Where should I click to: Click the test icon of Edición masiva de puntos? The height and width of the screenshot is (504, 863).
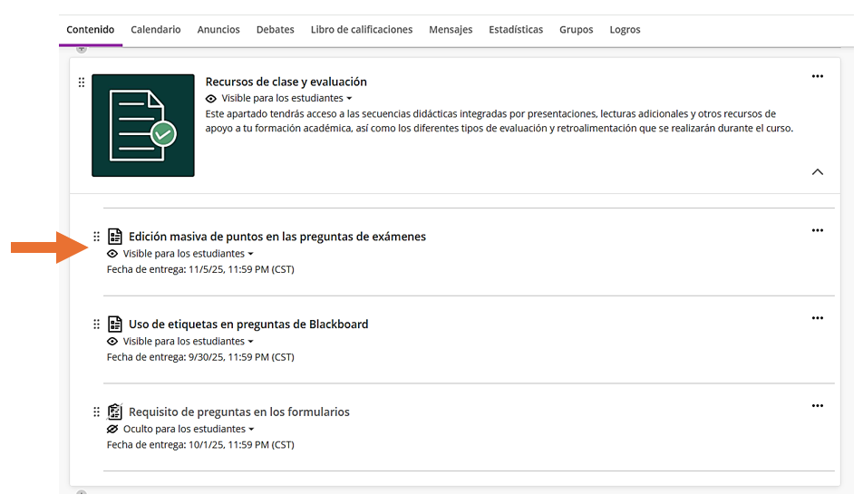[115, 237]
